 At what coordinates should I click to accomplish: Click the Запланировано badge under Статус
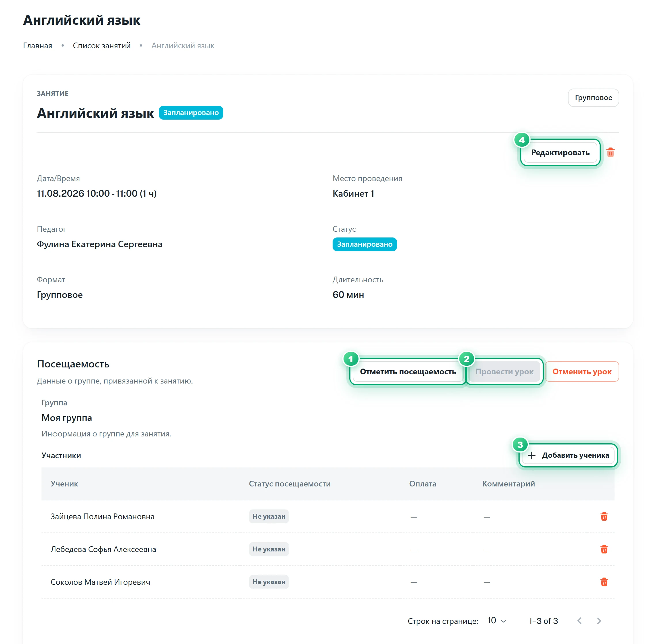pyautogui.click(x=365, y=244)
